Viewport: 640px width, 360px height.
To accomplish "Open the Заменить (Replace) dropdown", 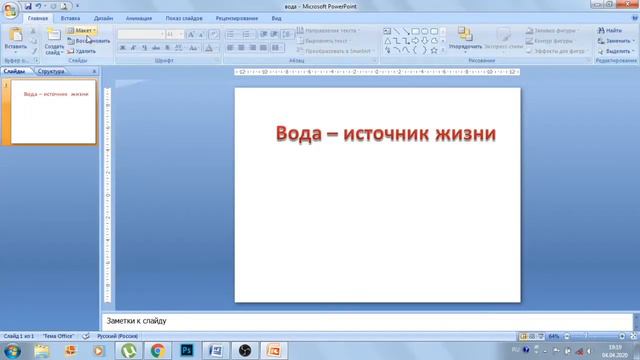I will click(616, 41).
